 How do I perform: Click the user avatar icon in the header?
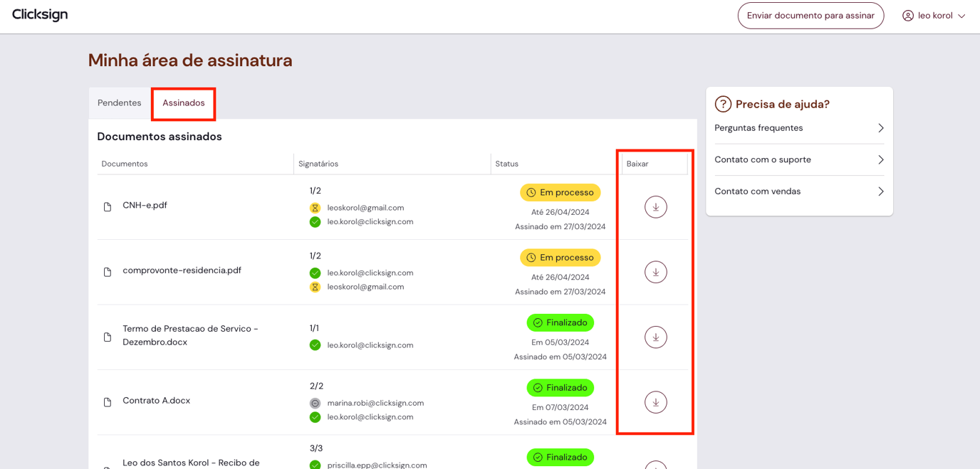point(907,15)
